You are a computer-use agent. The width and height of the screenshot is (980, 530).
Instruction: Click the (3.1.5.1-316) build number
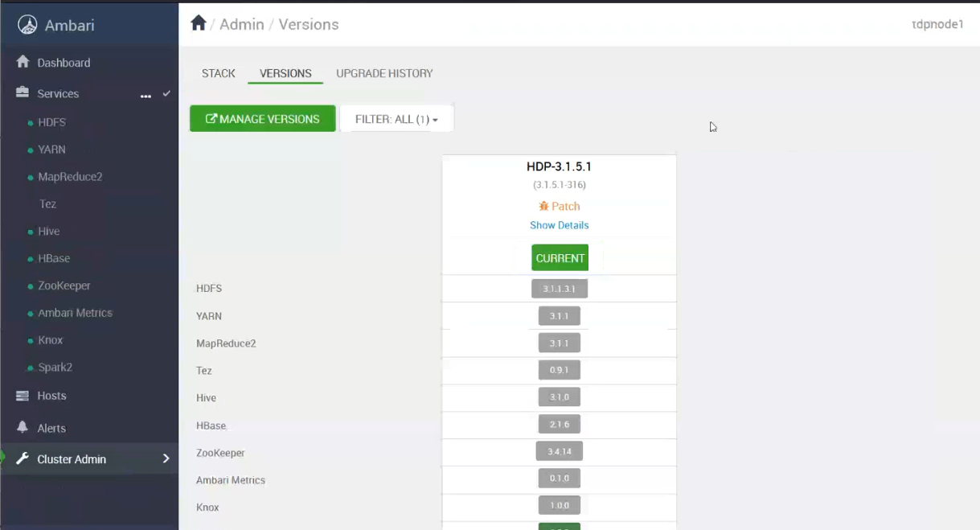[560, 185]
